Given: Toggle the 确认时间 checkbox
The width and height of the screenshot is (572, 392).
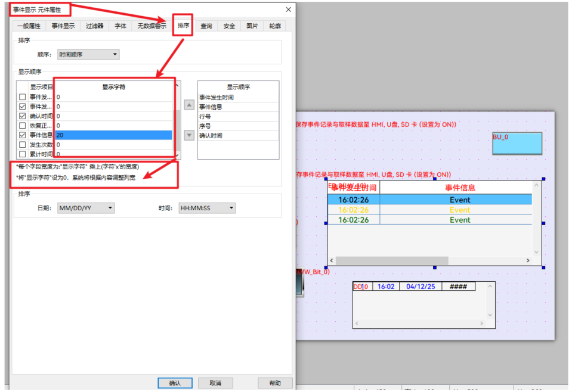Looking at the screenshot, I should (23, 116).
